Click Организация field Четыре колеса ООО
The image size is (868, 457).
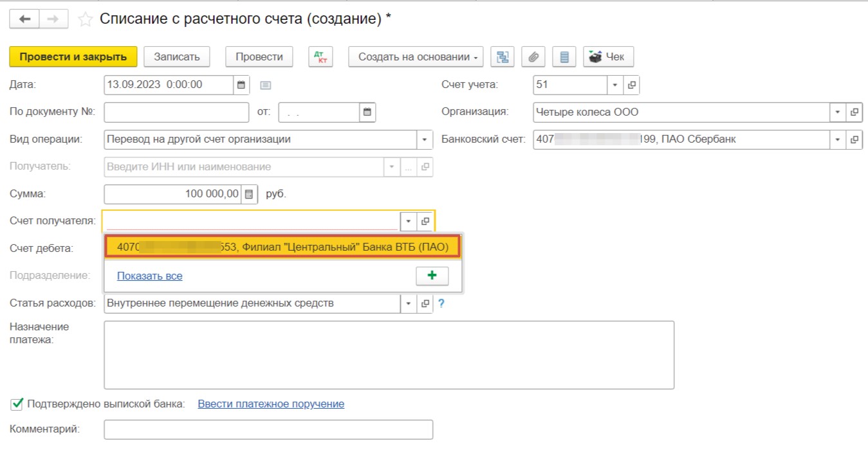(x=681, y=112)
